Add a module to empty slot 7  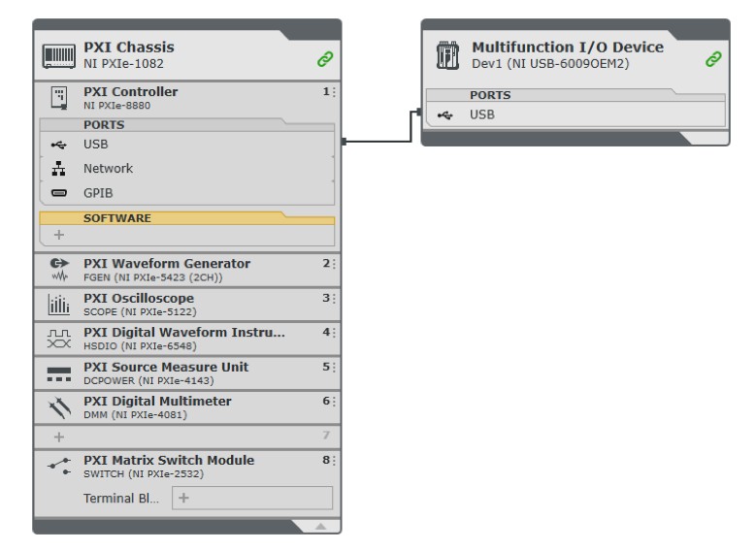point(59,438)
